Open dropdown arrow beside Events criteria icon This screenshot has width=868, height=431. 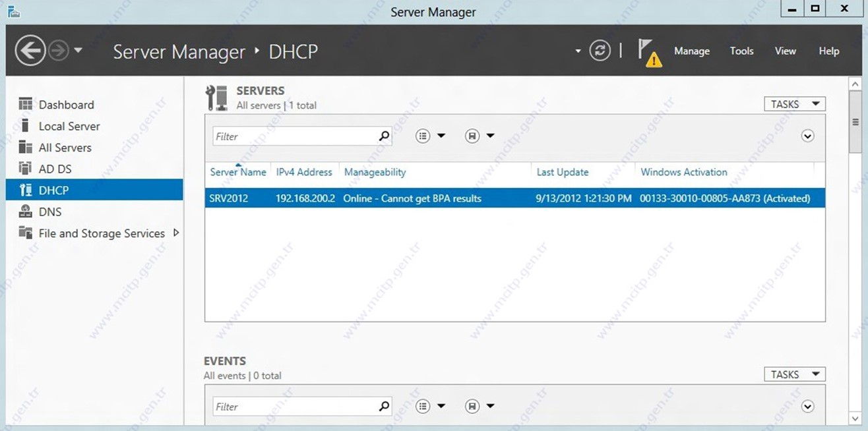441,406
